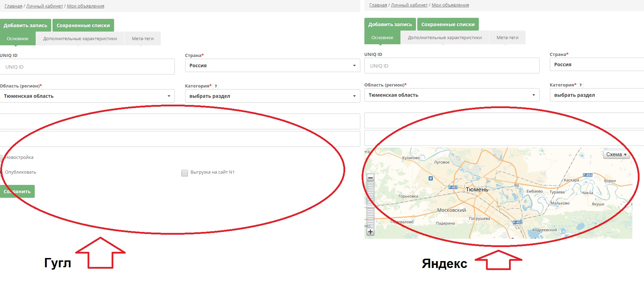
Task: Click the Луговое label on the map
Action: tap(442, 162)
